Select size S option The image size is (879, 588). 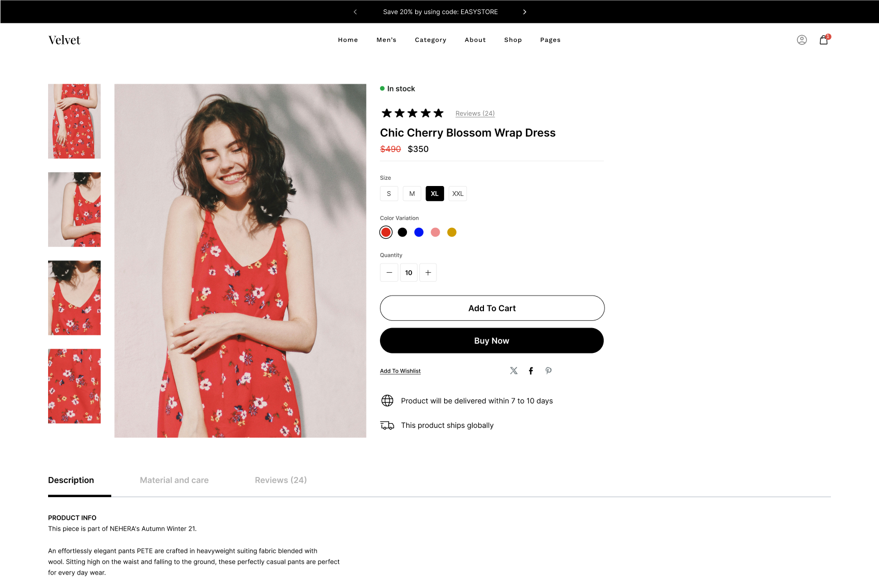[389, 194]
